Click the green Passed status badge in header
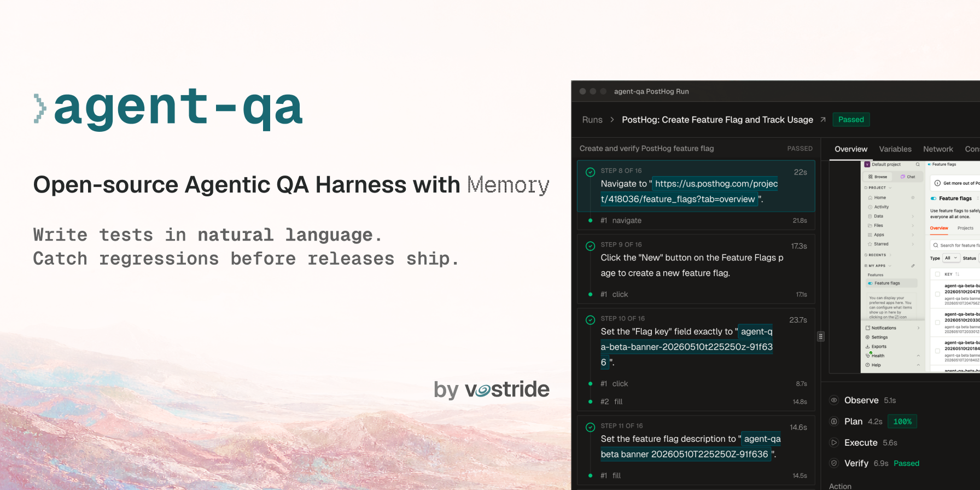This screenshot has width=980, height=490. pos(851,120)
